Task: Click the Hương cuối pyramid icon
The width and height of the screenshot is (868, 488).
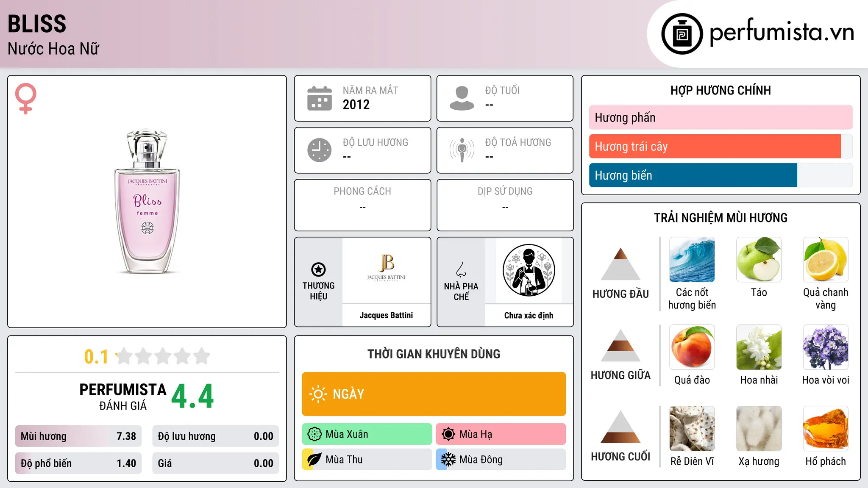Action: [620, 427]
